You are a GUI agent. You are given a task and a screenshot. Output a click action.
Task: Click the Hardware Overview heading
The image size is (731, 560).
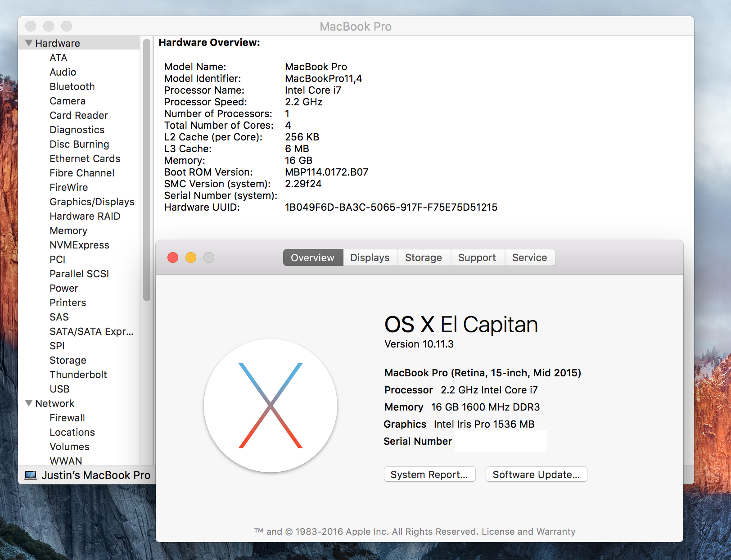[209, 42]
